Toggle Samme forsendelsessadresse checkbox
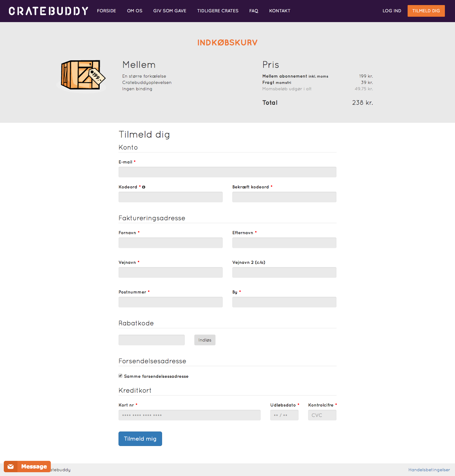This screenshot has width=455, height=476. click(120, 376)
